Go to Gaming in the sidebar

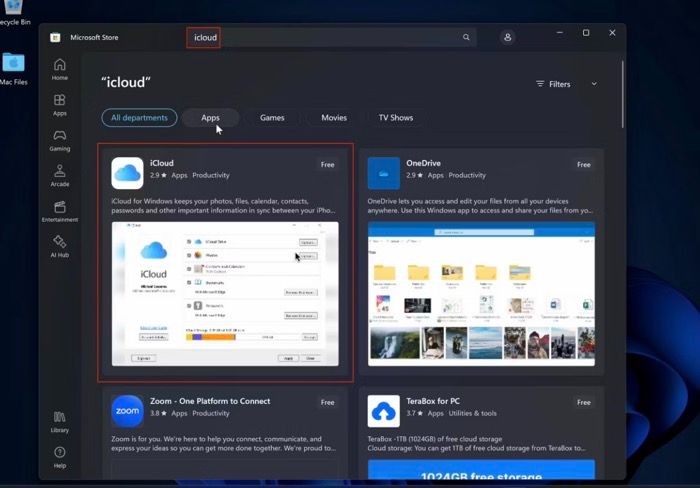[x=60, y=140]
